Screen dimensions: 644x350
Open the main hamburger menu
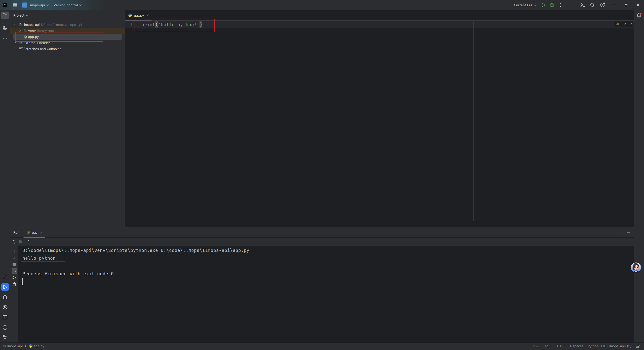click(15, 5)
